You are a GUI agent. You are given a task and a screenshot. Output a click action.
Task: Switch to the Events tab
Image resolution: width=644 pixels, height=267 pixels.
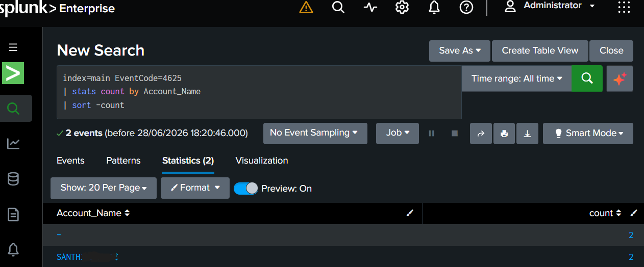pyautogui.click(x=70, y=161)
